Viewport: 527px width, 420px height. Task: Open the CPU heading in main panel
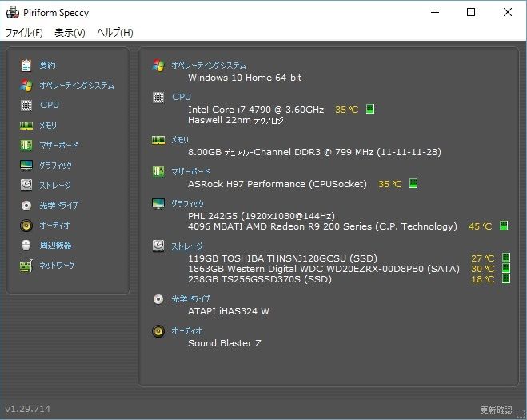[x=182, y=97]
